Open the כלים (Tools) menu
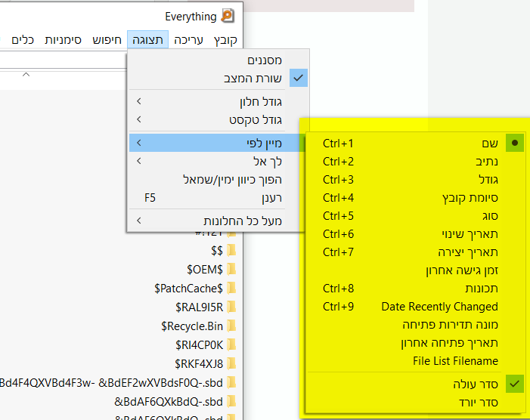Screen dimensions: 530x420 pos(23,40)
